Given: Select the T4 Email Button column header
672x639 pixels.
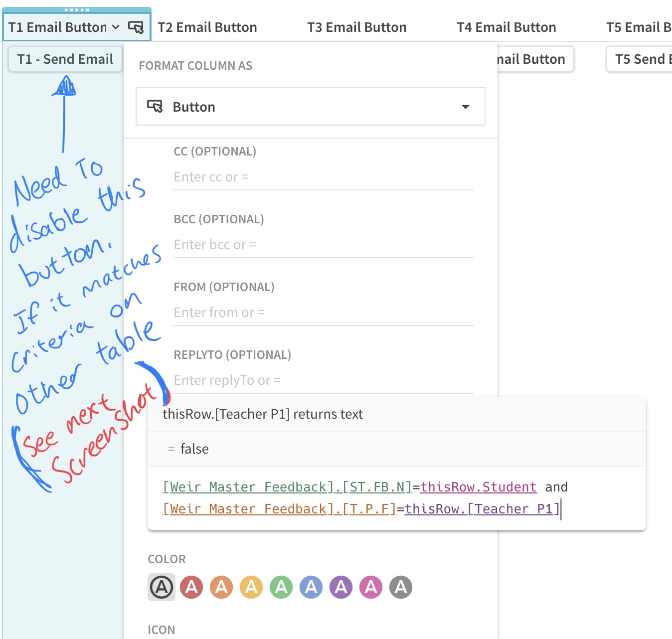Looking at the screenshot, I should tap(506, 27).
